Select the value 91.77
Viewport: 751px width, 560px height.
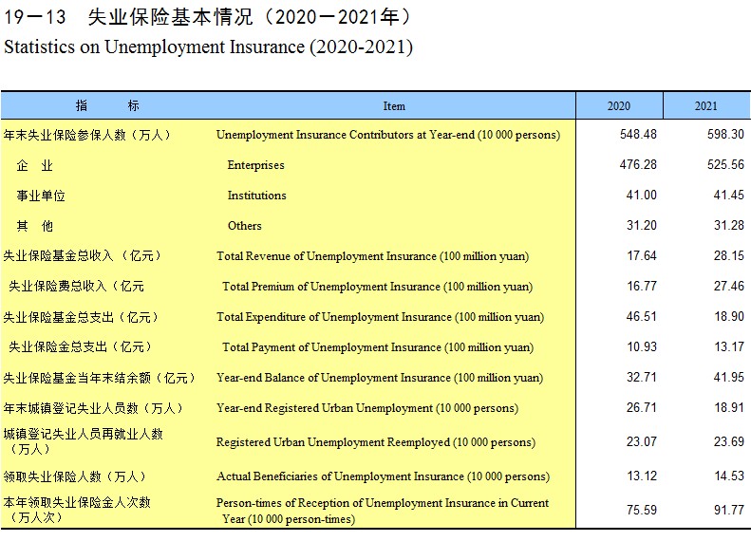pos(729,511)
